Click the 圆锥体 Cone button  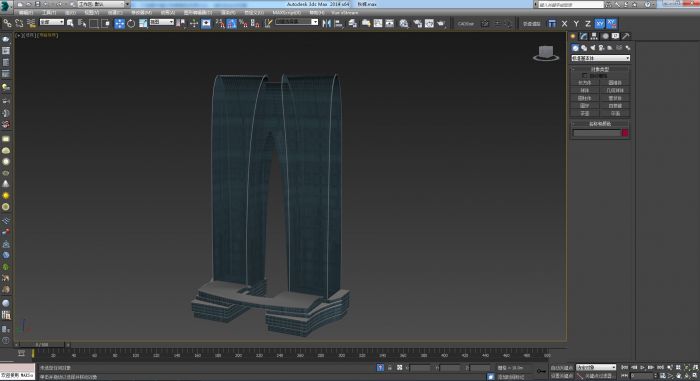click(x=615, y=83)
